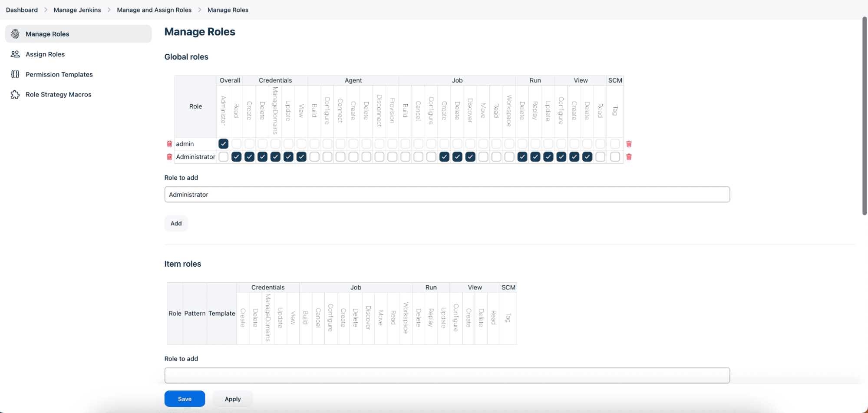
Task: Open Manage Jenkins breadcrumb
Action: click(77, 10)
